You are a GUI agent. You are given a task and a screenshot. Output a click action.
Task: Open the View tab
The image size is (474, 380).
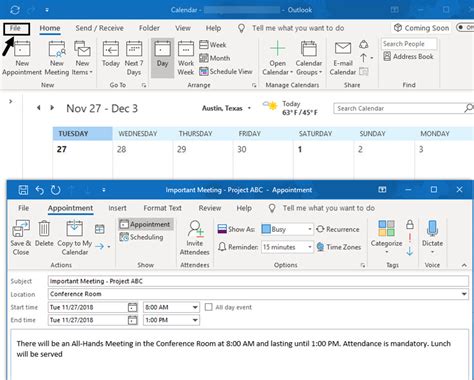coord(183,28)
